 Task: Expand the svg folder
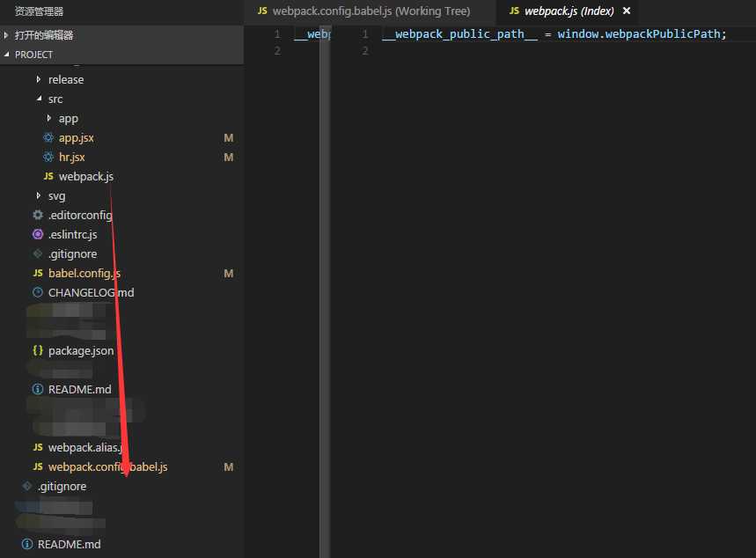pos(39,195)
